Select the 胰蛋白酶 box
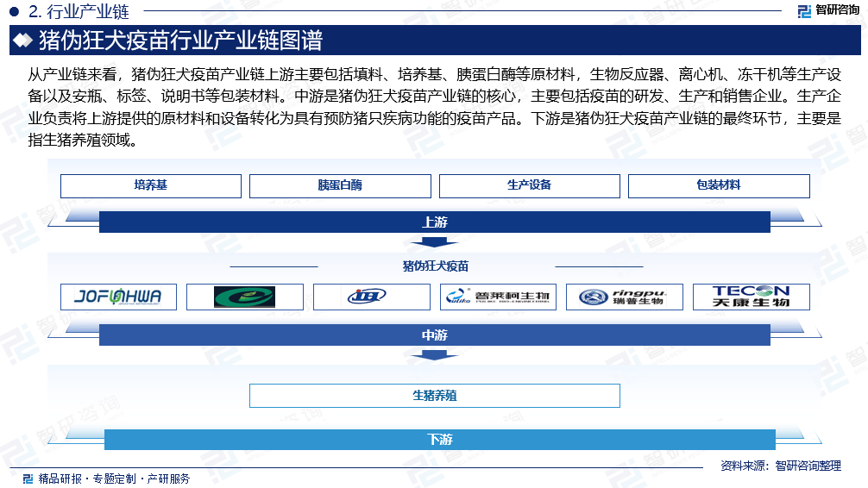The image size is (868, 488). point(340,186)
